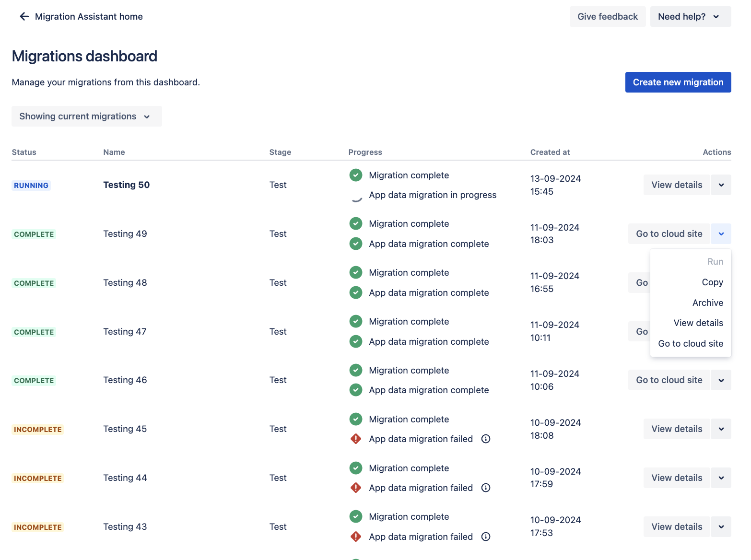Select Copy from the actions menu
This screenshot has width=751, height=560.
(712, 282)
